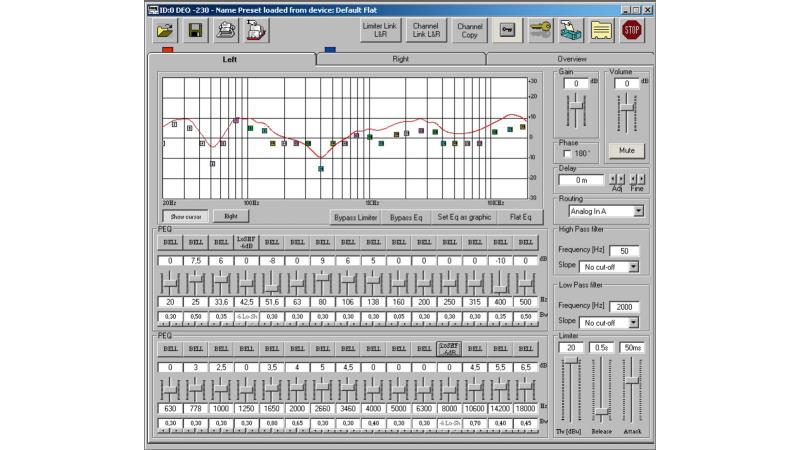Click the Flat Eq button
Viewport: 800px width, 450px height.
click(x=520, y=217)
